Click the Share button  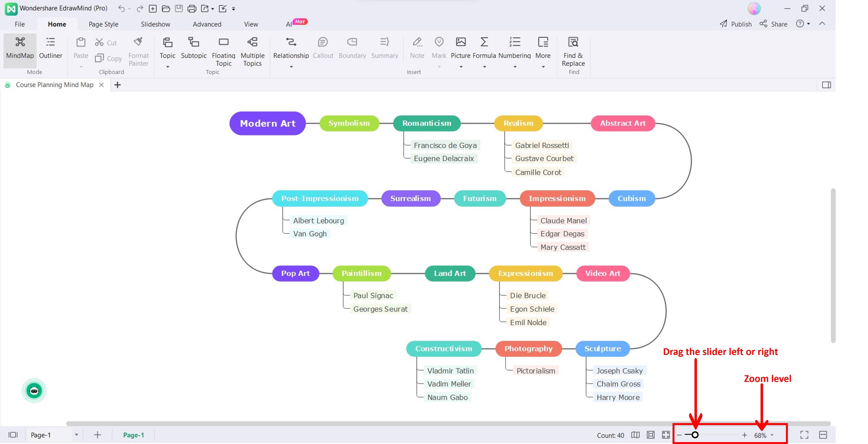[x=773, y=24]
